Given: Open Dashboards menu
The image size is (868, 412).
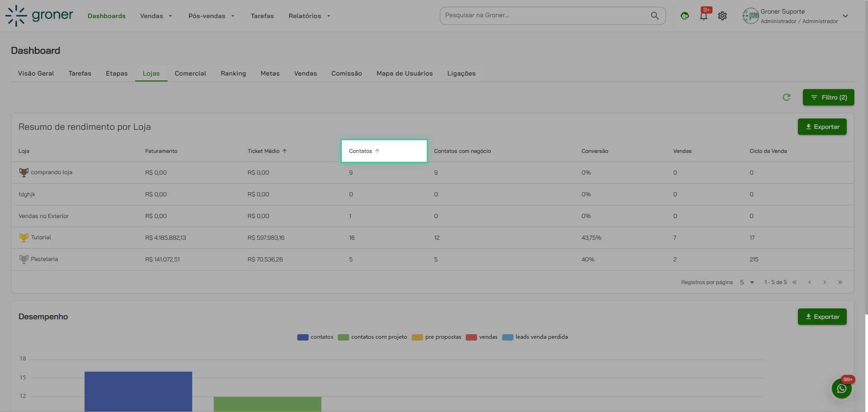Looking at the screenshot, I should [107, 16].
